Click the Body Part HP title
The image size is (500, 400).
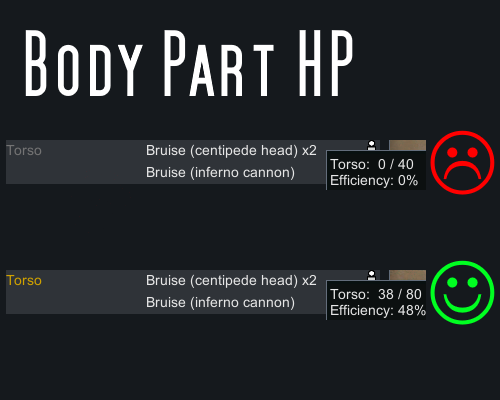pos(189,63)
